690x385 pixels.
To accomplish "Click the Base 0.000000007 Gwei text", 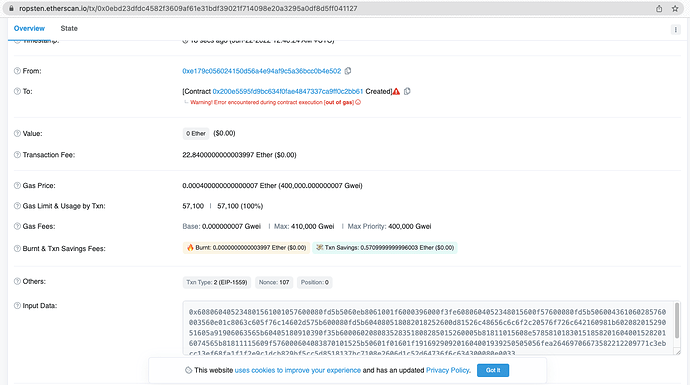I will coord(222,227).
